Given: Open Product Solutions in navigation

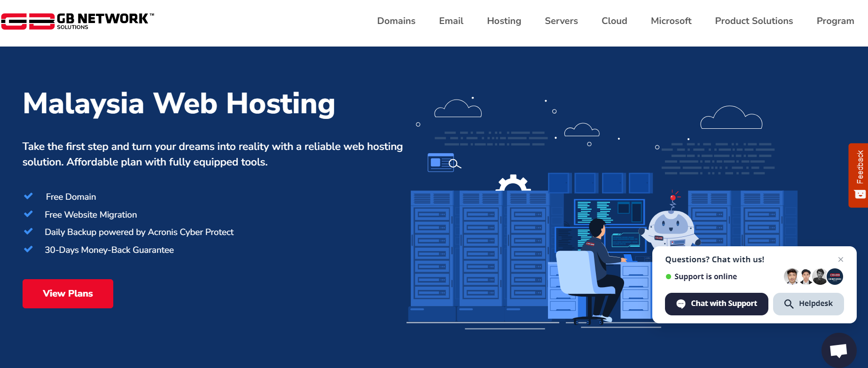Looking at the screenshot, I should tap(754, 21).
